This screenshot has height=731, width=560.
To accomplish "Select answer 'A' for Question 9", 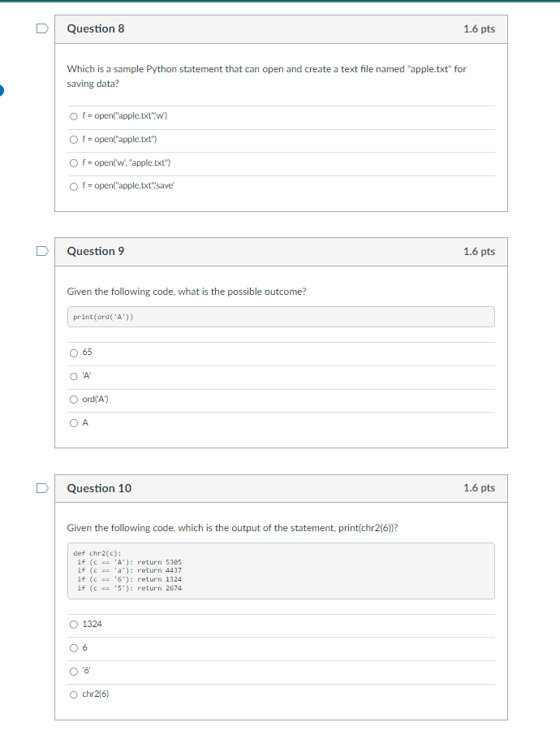I will coord(74,375).
